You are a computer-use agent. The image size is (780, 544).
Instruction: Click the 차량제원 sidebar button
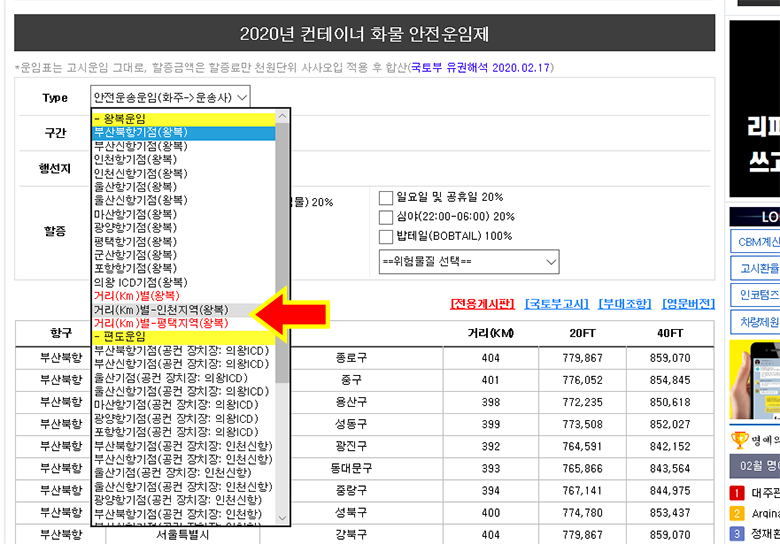[755, 322]
